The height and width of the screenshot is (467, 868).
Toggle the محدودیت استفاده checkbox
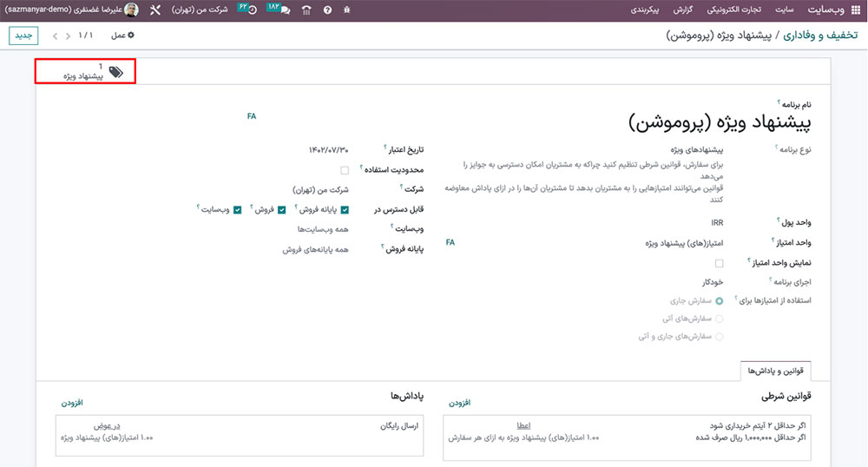[x=345, y=170]
